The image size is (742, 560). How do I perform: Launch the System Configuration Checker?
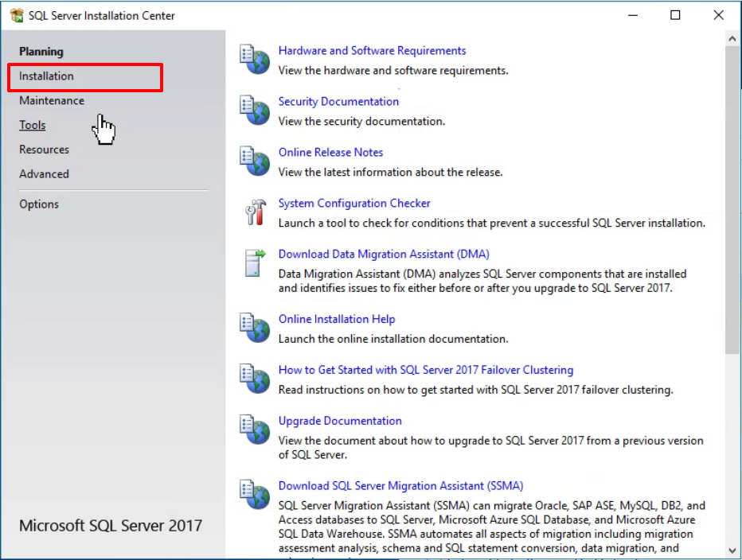(354, 204)
